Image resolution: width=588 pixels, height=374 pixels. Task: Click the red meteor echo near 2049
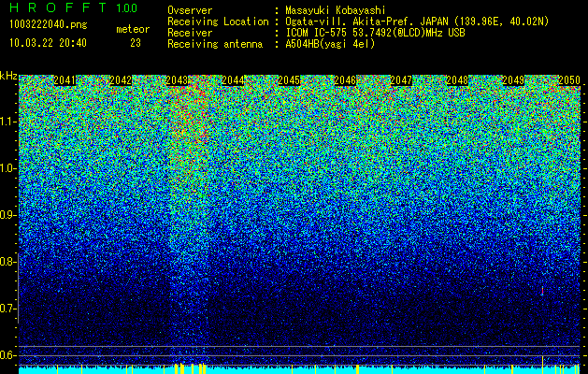click(x=542, y=291)
